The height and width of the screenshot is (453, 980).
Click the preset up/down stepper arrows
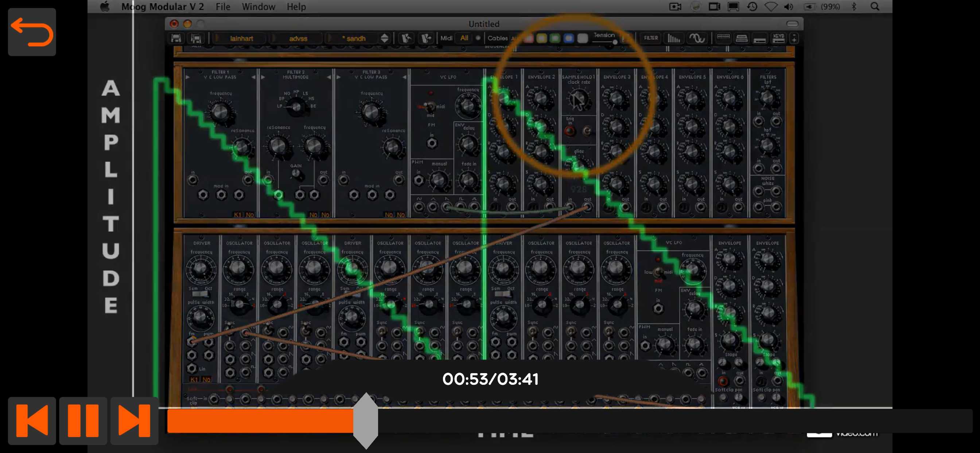385,38
